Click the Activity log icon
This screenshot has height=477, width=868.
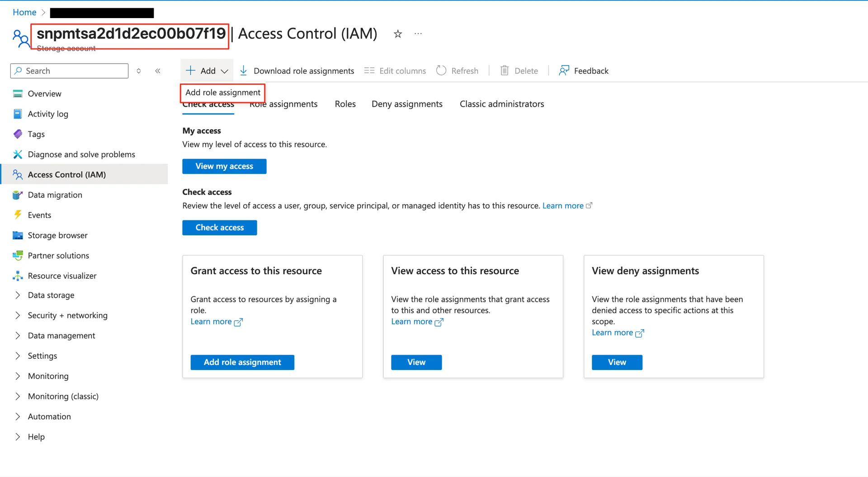18,114
